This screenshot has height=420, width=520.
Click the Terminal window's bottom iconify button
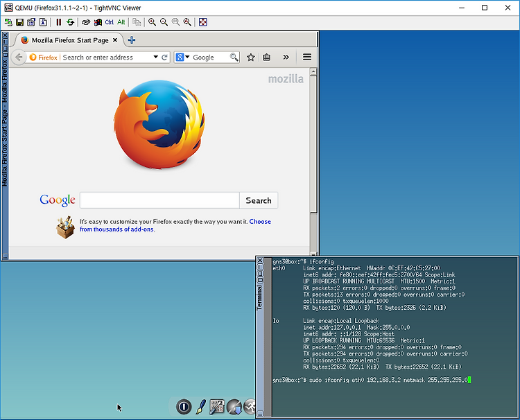pyautogui.click(x=260, y=414)
